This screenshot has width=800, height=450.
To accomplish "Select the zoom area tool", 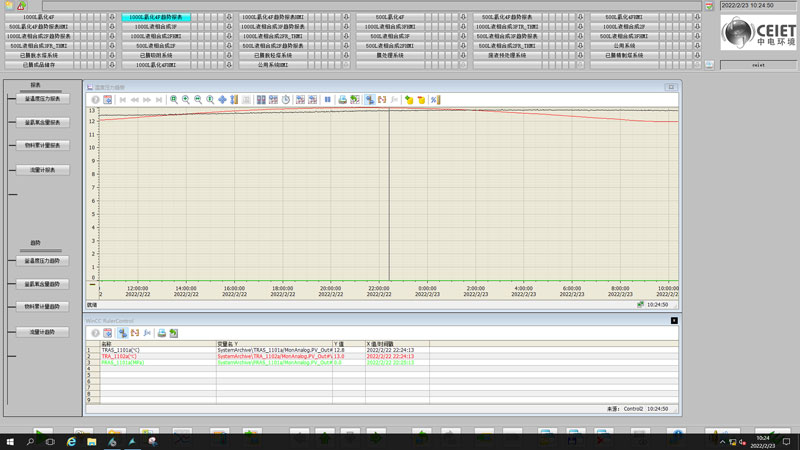I will coord(174,100).
